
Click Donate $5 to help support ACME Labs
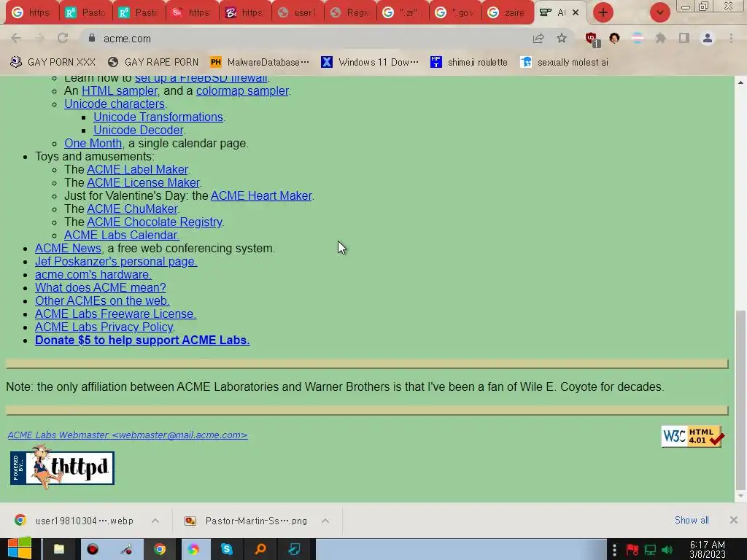pyautogui.click(x=142, y=340)
